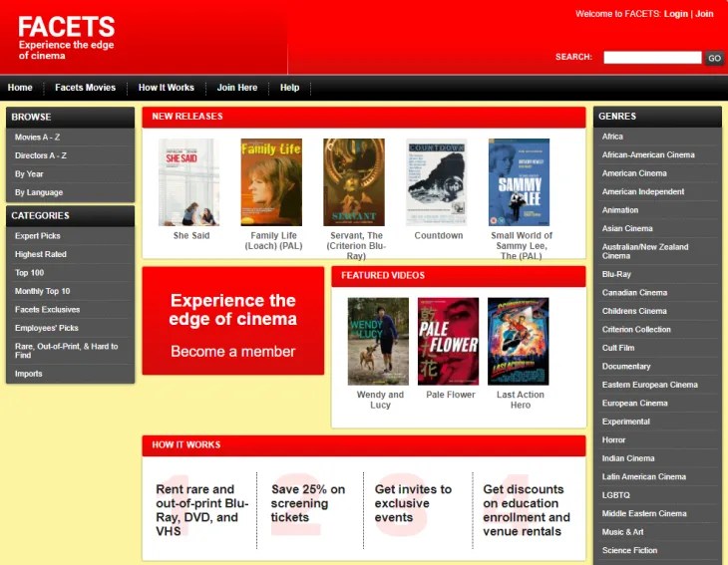Open Last Action Hero poster
Image resolution: width=728 pixels, height=565 pixels.
click(x=519, y=342)
